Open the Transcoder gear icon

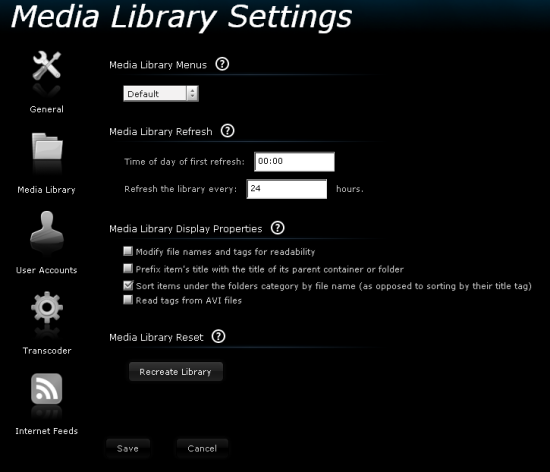coord(47,307)
